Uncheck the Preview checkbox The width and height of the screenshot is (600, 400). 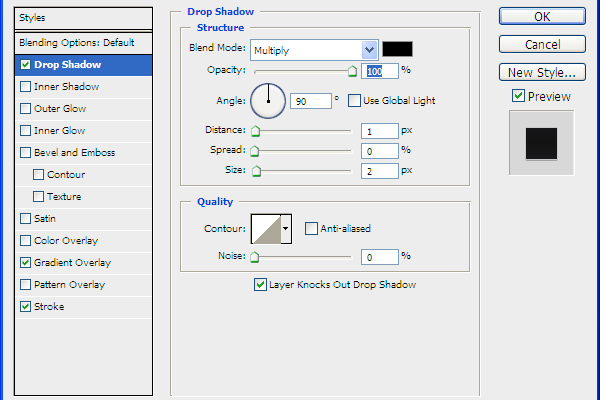[518, 96]
